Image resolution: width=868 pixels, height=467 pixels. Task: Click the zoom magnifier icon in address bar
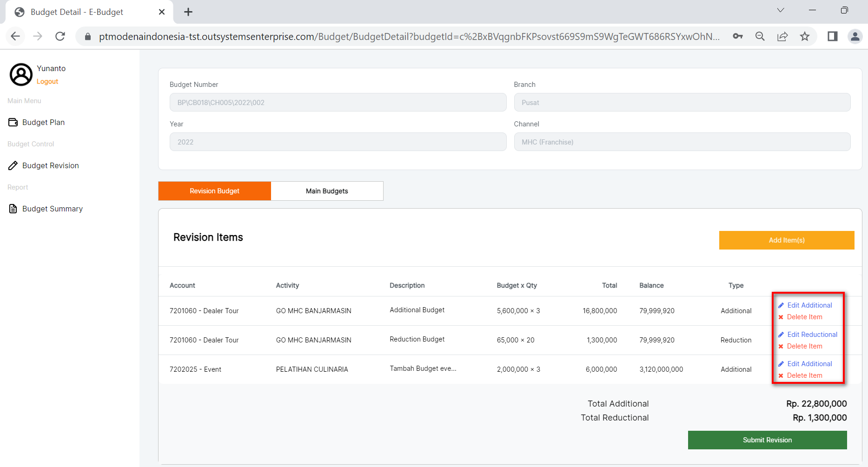click(x=760, y=36)
